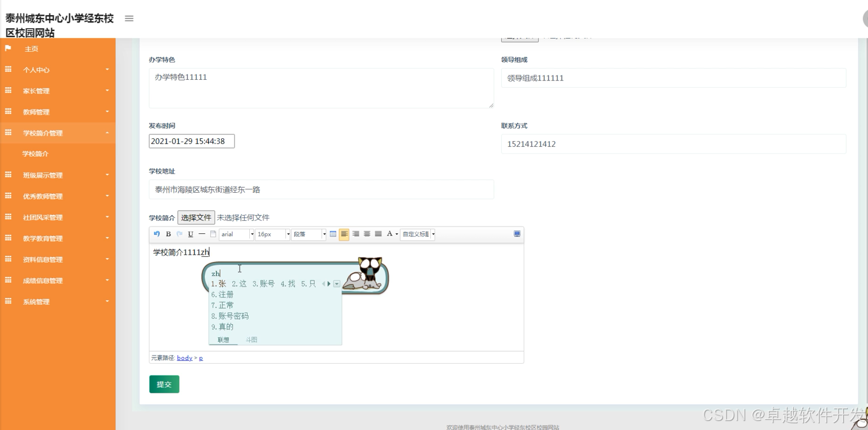Toggle justify alignment in the editor

tap(378, 234)
